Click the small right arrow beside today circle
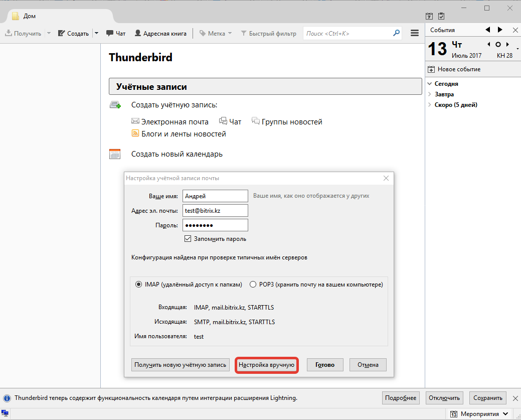 pyautogui.click(x=507, y=44)
